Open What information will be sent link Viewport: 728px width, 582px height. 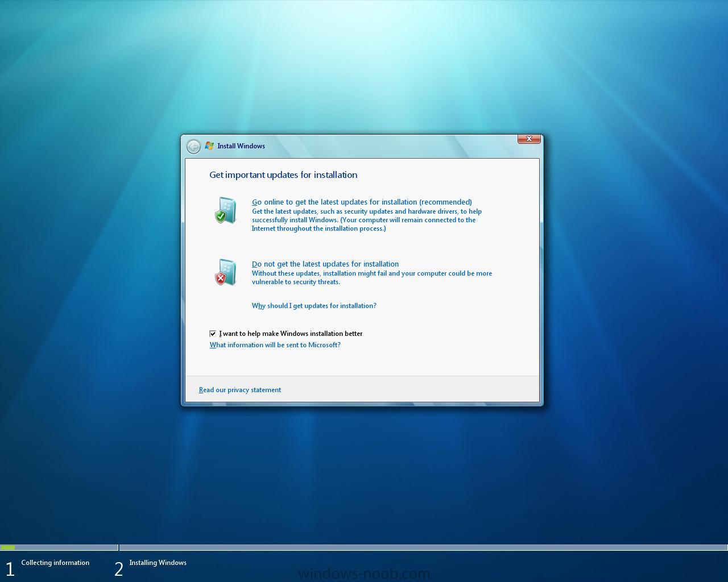coord(275,345)
